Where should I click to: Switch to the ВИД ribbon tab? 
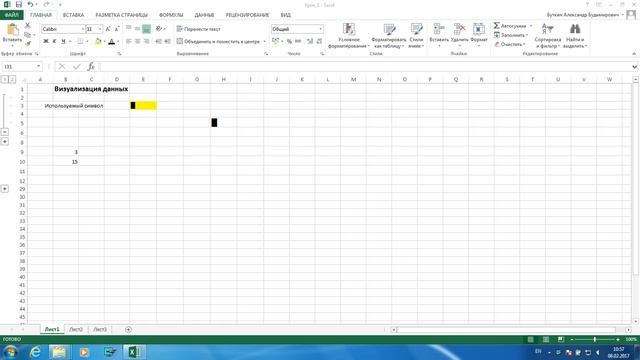pyautogui.click(x=286, y=15)
